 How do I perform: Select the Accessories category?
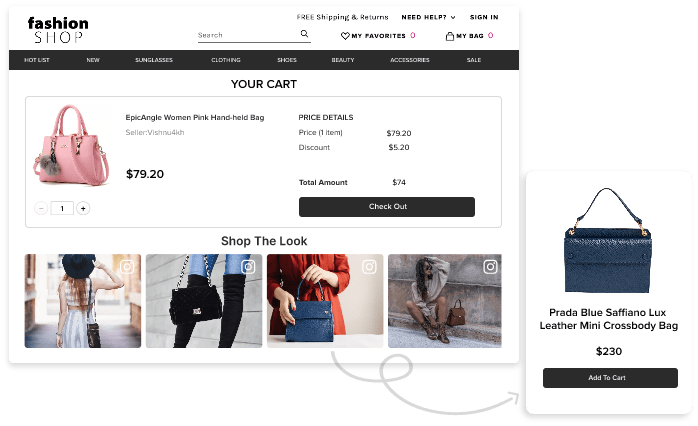pos(410,60)
